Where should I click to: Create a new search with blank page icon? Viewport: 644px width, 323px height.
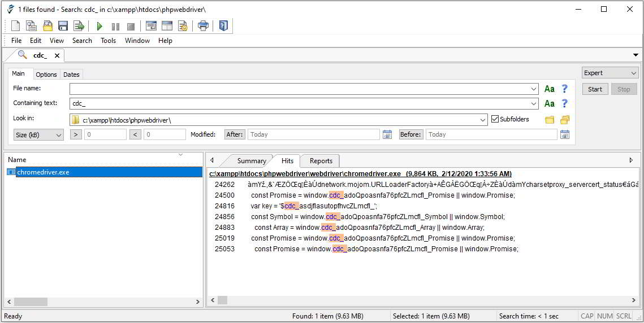pos(16,27)
